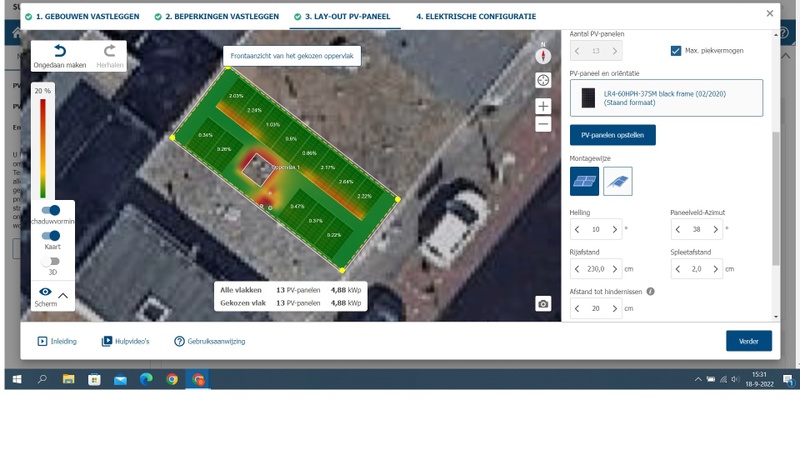
Task: Increase Aantal PV-panelen value
Action: 615,51
